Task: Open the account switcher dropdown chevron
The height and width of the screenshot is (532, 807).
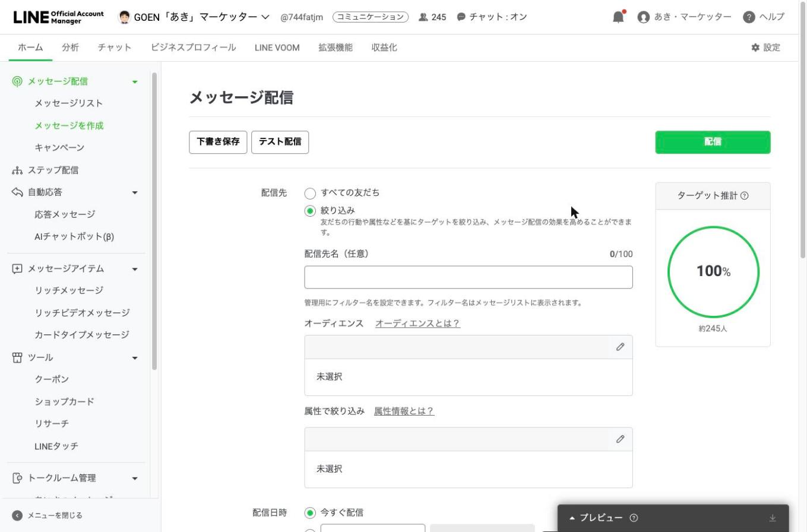Action: pos(265,17)
